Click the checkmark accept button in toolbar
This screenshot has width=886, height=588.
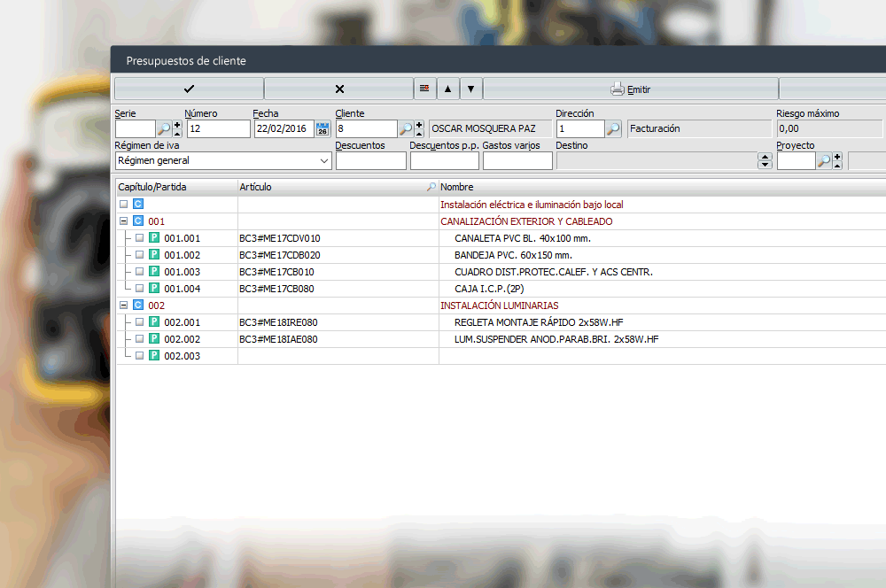tap(189, 89)
